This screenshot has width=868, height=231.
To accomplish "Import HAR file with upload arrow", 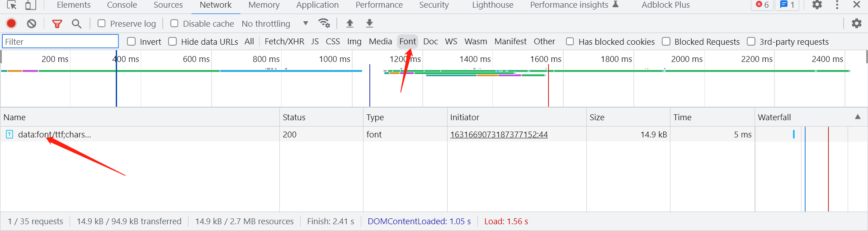I will click(x=349, y=24).
